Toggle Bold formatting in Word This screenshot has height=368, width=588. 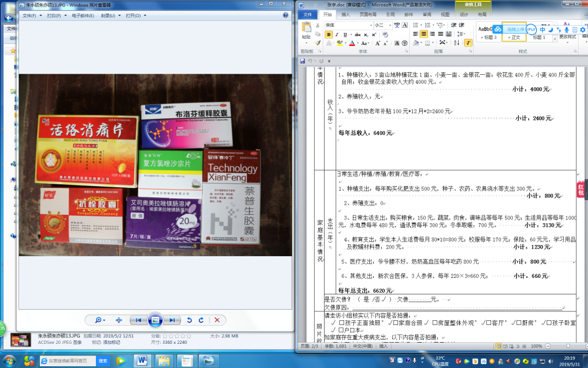click(x=329, y=35)
